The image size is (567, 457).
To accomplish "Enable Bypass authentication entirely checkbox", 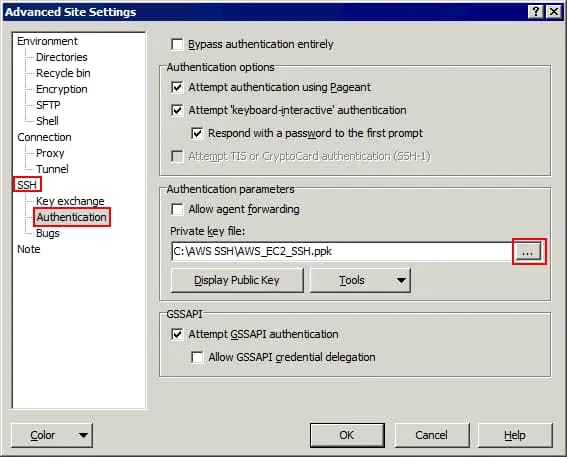I will point(177,44).
